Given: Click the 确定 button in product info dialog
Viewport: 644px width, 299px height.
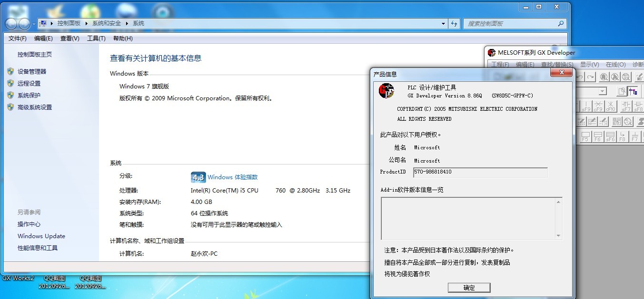Looking at the screenshot, I should coord(469,288).
